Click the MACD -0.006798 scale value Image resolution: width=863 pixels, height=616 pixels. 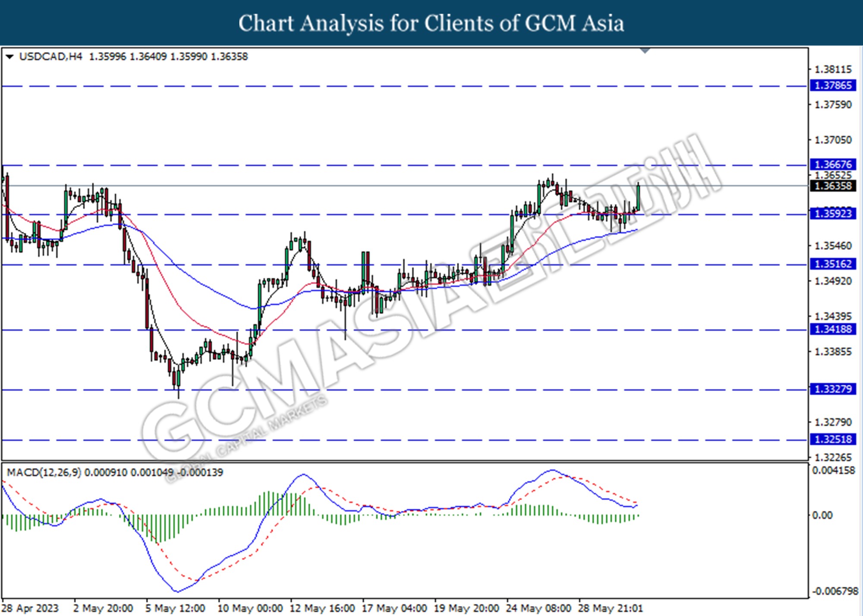pyautogui.click(x=836, y=591)
